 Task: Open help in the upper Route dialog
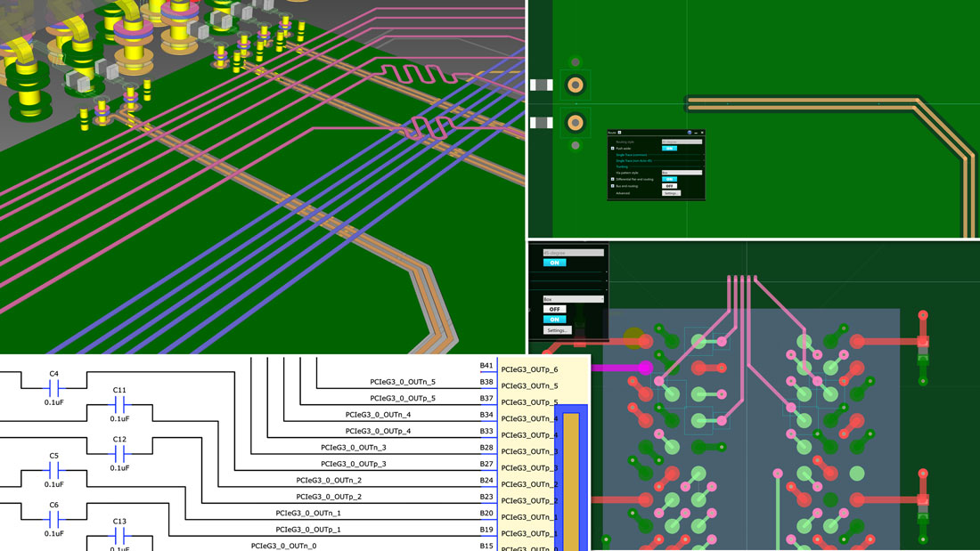point(690,133)
